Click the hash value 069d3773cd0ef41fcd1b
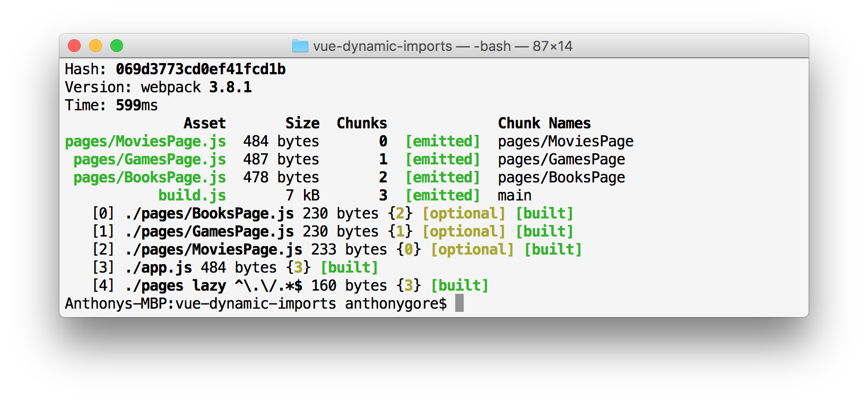Image resolution: width=868 pixels, height=402 pixels. pyautogui.click(x=201, y=69)
